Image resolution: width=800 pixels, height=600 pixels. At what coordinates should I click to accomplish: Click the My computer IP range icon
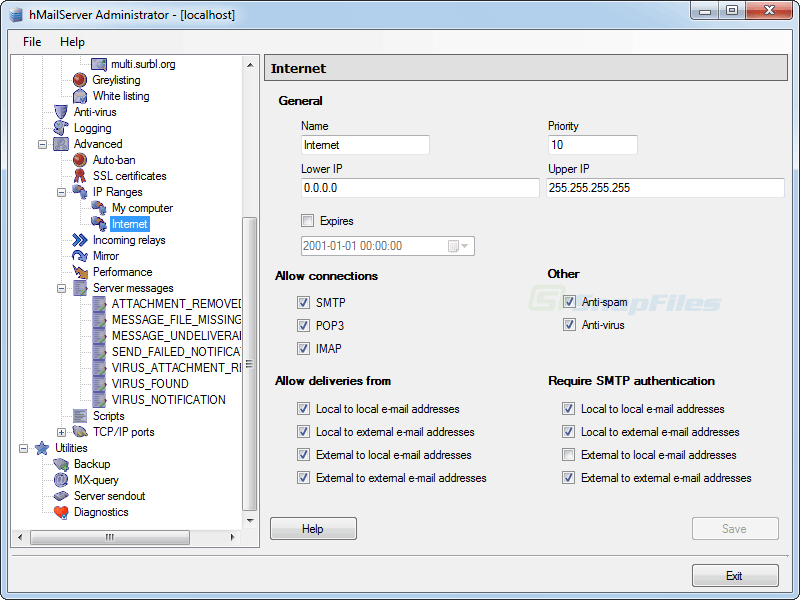pos(99,208)
